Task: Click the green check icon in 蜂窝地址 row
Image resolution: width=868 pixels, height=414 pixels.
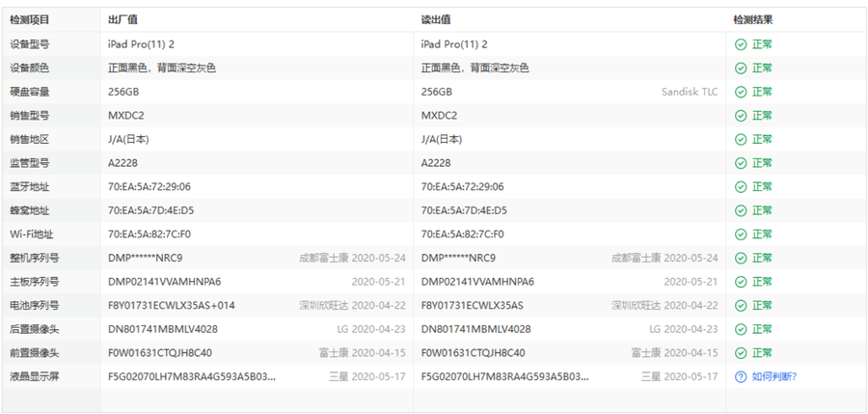Action: tap(741, 210)
